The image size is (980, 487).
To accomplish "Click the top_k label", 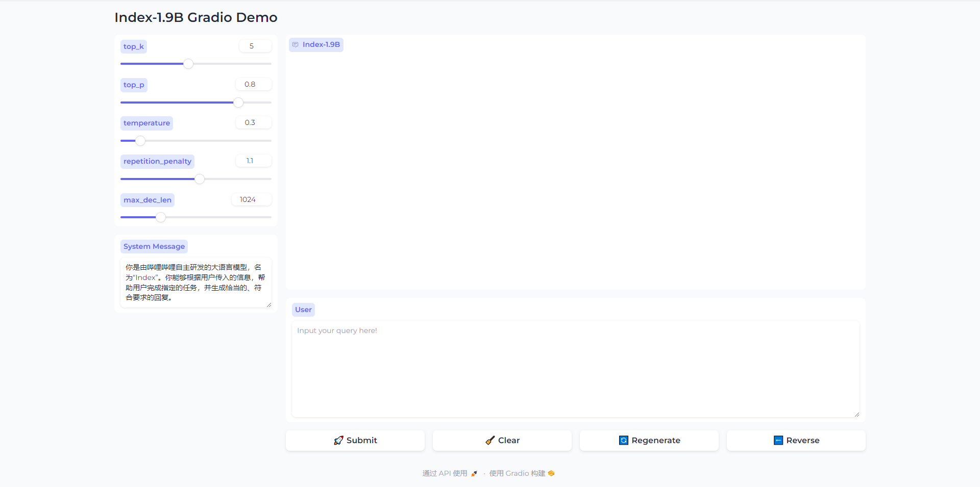I will pyautogui.click(x=134, y=46).
